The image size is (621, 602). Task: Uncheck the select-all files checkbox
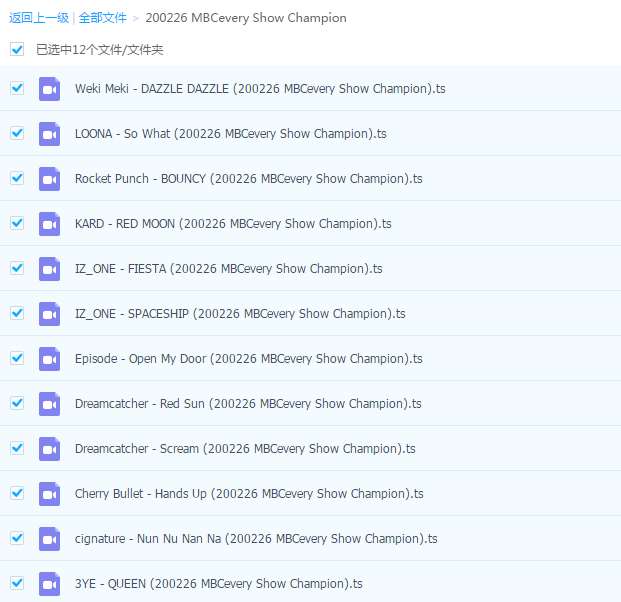pos(17,49)
